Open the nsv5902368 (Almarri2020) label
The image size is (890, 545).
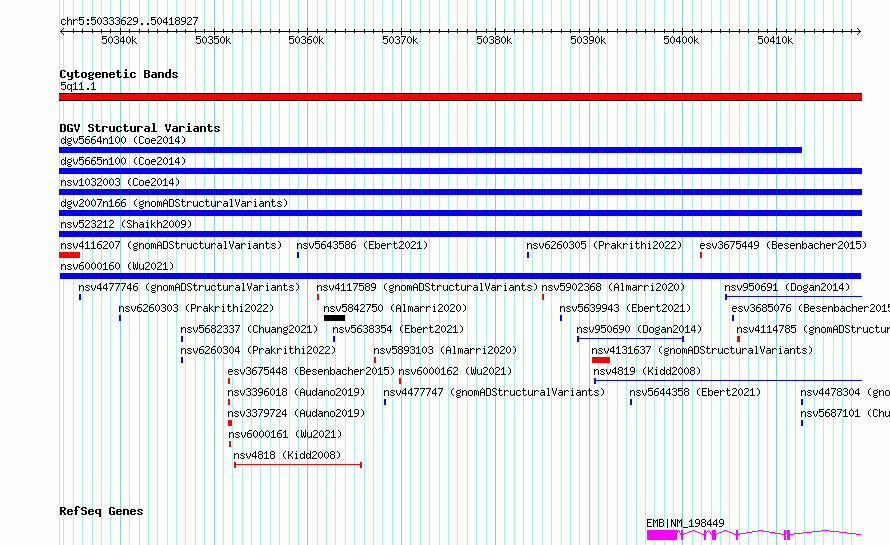pyautogui.click(x=613, y=287)
